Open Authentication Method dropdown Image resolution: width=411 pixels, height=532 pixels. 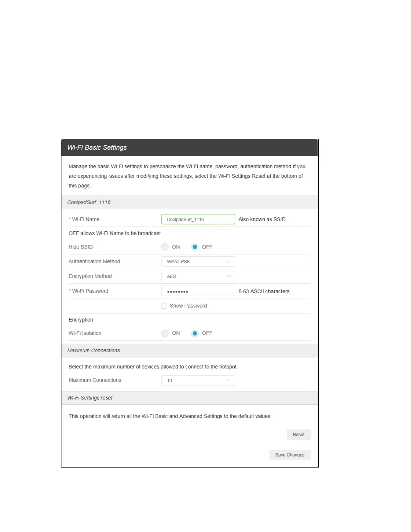[198, 261]
